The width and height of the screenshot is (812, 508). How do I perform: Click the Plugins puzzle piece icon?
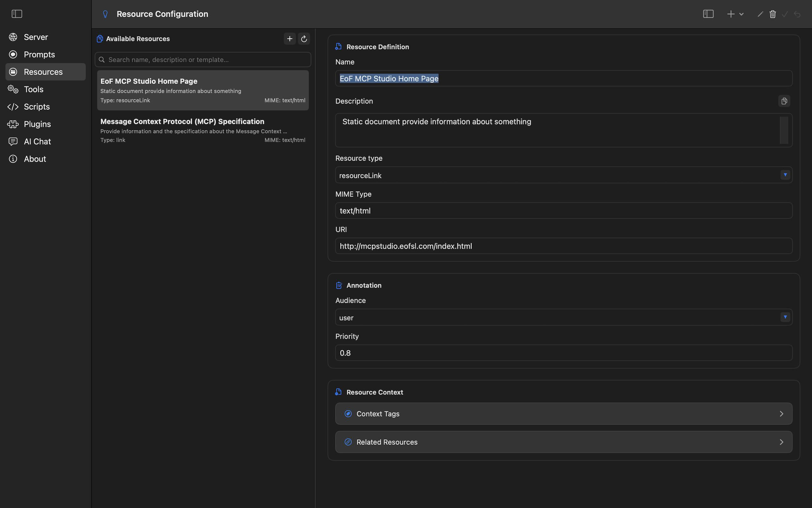coord(13,124)
